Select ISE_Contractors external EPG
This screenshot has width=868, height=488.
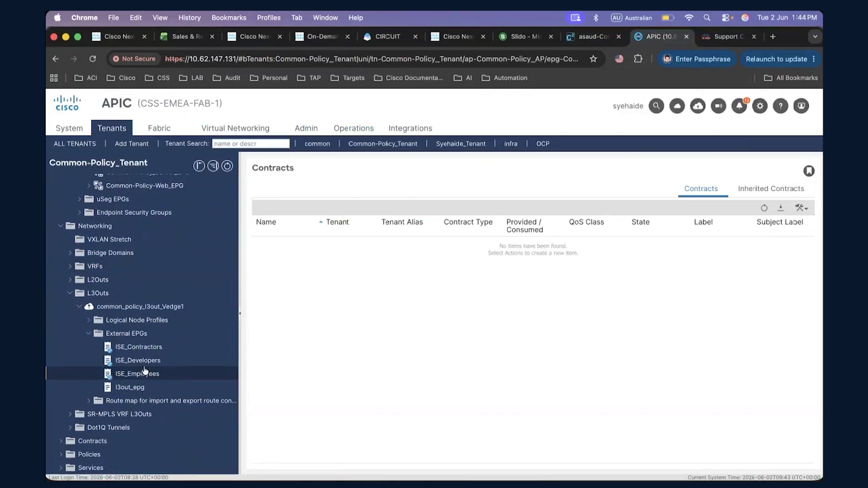138,347
